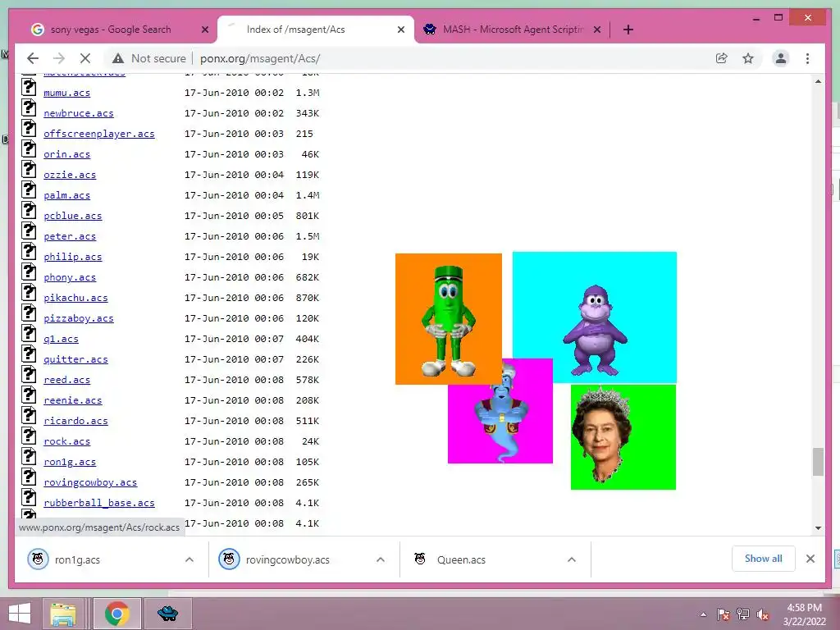Open offscreenplayer.acs link
This screenshot has width=840, height=630.
tap(99, 134)
